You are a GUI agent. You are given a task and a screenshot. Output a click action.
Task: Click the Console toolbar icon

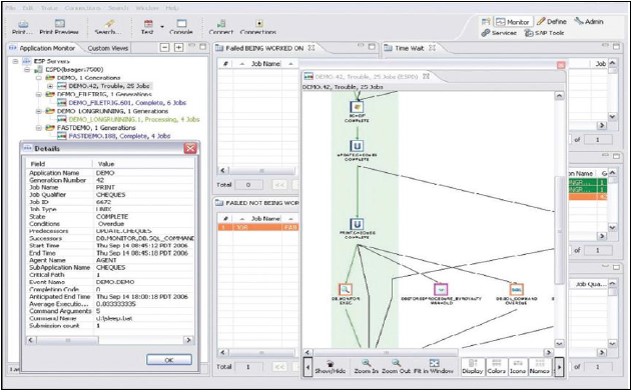[x=181, y=24]
